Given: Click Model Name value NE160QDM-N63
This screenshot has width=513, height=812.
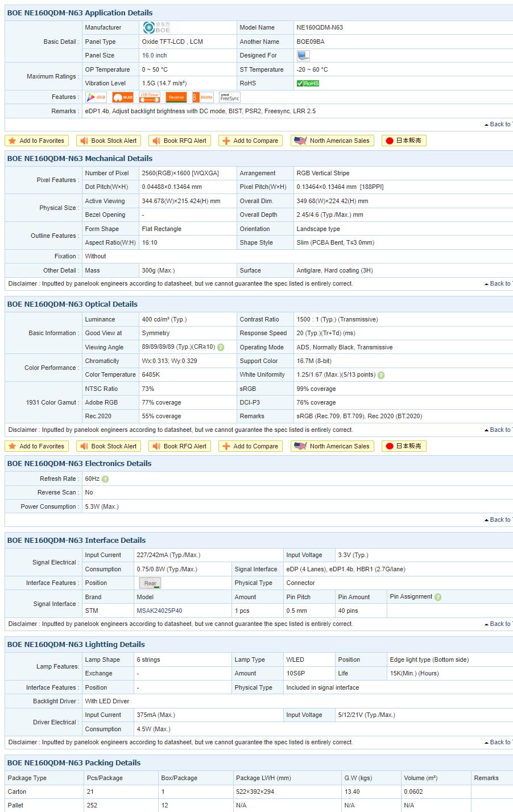Looking at the screenshot, I should click(320, 27).
